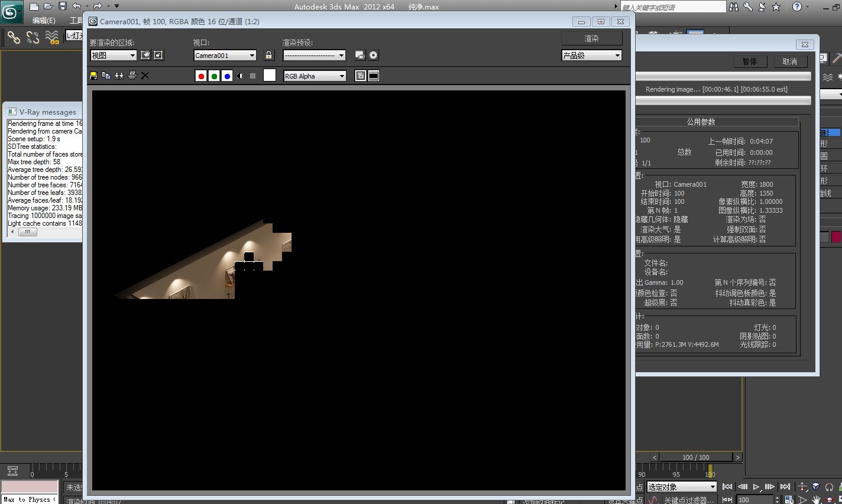Open the environment and effects dialog icon
This screenshot has height=504, width=842.
(374, 55)
